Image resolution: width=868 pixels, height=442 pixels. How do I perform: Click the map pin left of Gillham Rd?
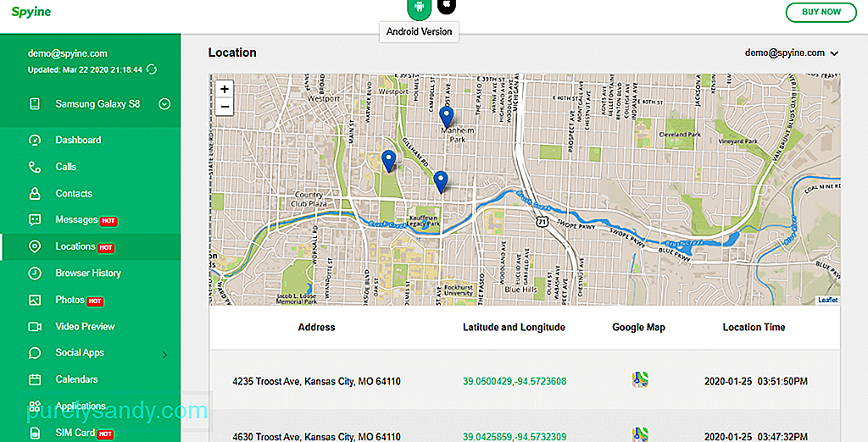(x=388, y=161)
